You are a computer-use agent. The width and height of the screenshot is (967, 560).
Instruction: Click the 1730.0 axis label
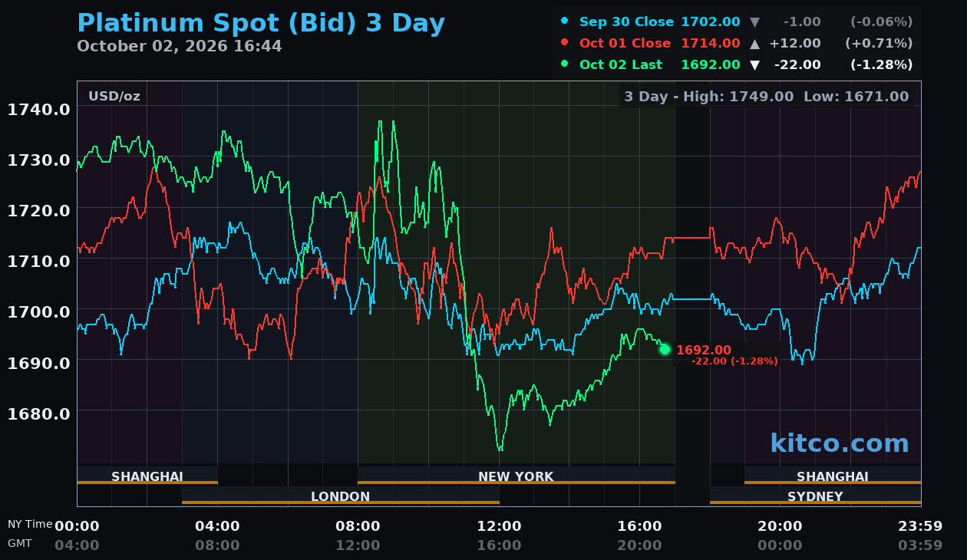[x=38, y=160]
